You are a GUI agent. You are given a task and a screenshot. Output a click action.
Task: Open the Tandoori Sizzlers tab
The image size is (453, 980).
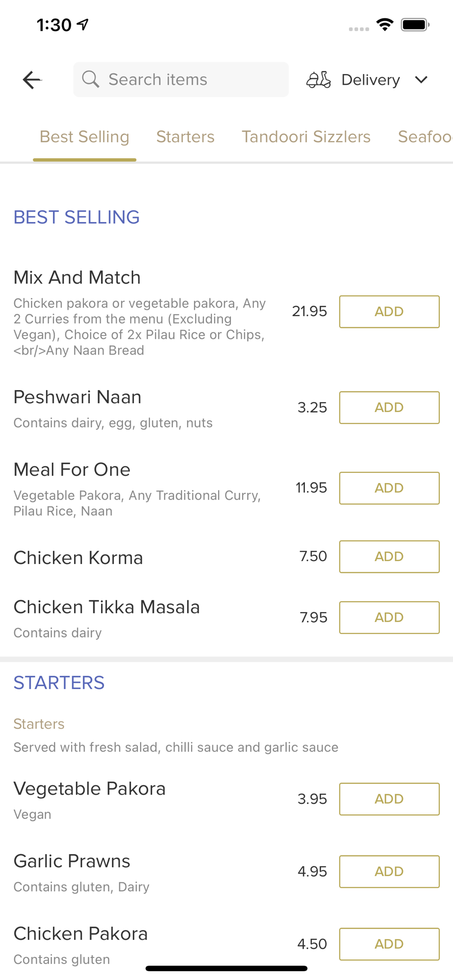pos(306,137)
